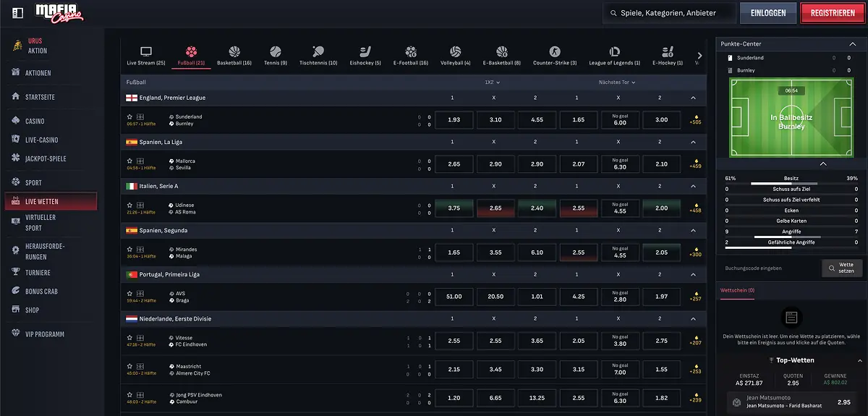Open the pitch view icon for Udinese–AS Roma

click(140, 205)
